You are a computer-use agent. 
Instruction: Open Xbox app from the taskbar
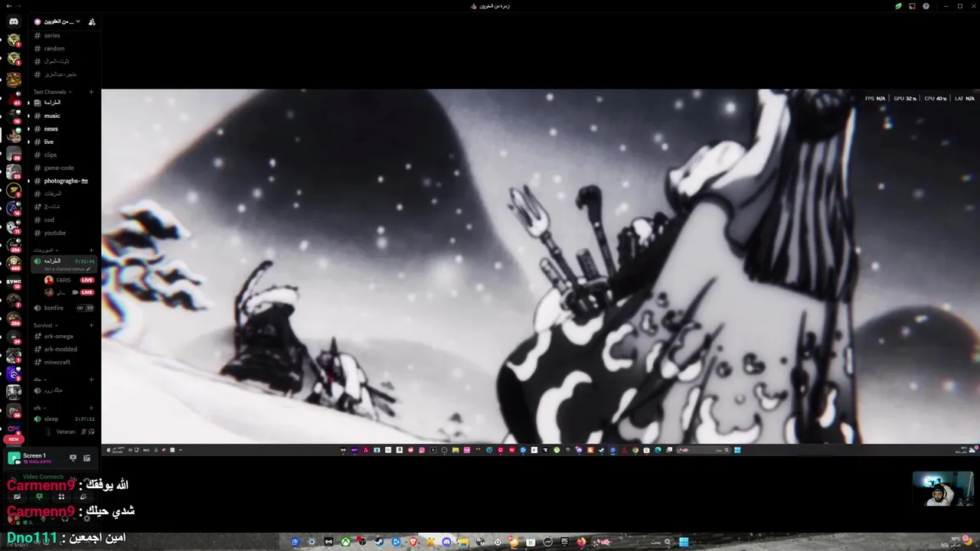(x=345, y=542)
